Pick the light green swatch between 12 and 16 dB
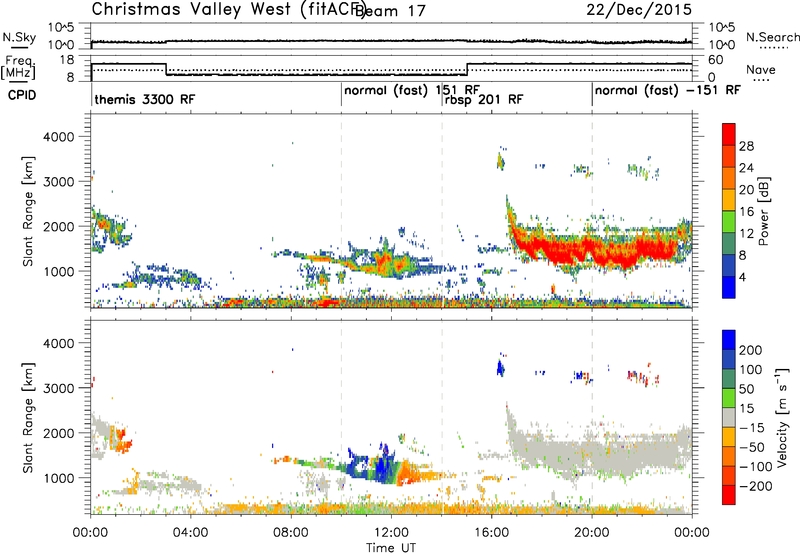This screenshot has width=800, height=554. coord(729,222)
